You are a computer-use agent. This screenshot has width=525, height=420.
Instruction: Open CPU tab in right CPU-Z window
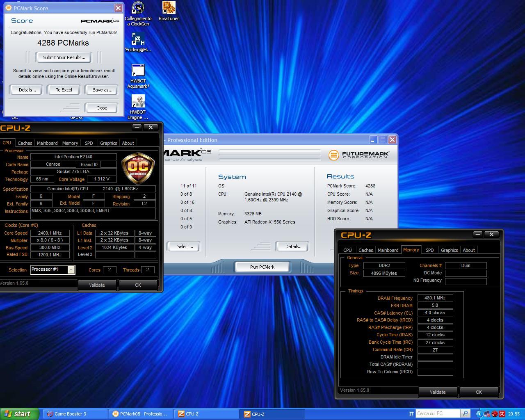pos(347,250)
